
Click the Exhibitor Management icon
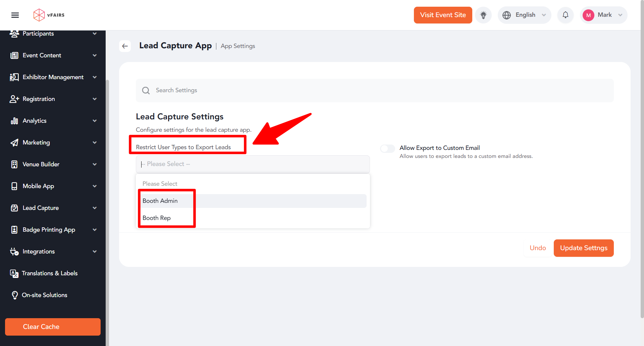pyautogui.click(x=14, y=77)
